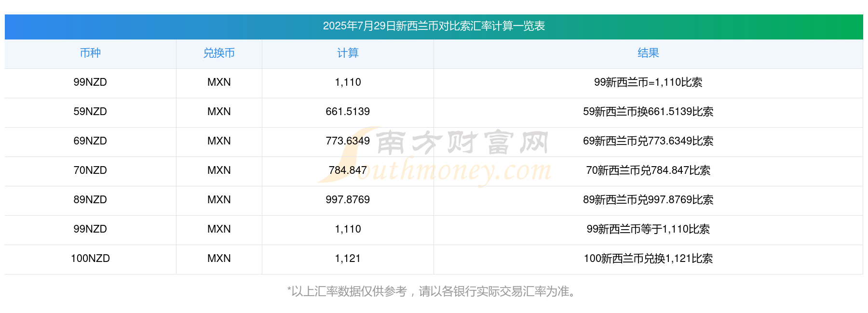Click the 69NZD cell
Screen dimensions: 868x313
pyautogui.click(x=90, y=141)
